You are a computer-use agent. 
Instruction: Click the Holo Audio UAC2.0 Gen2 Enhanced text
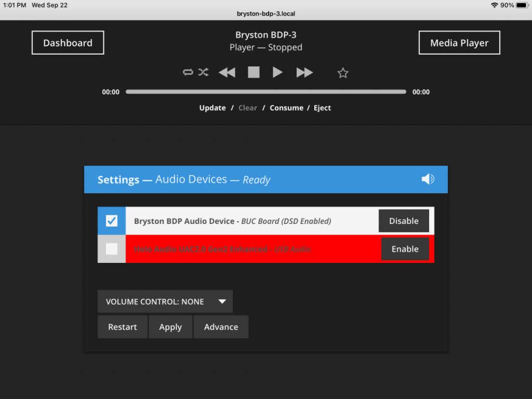click(201, 249)
